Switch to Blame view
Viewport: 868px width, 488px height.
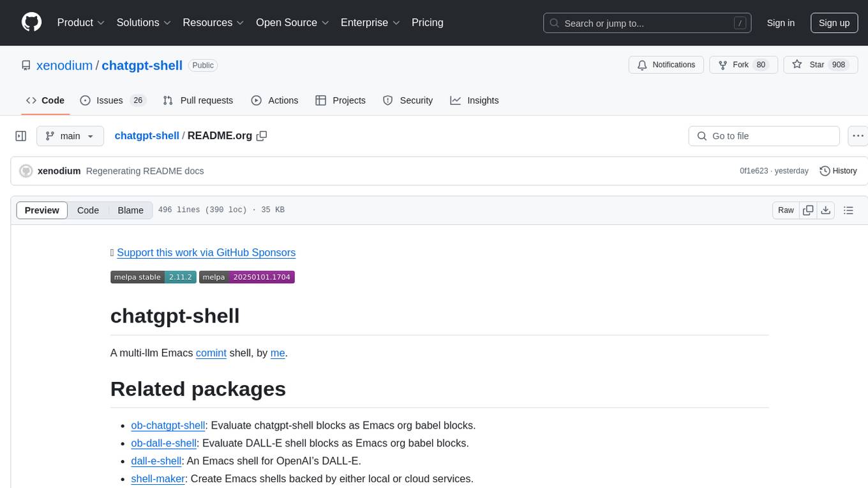[x=131, y=210]
